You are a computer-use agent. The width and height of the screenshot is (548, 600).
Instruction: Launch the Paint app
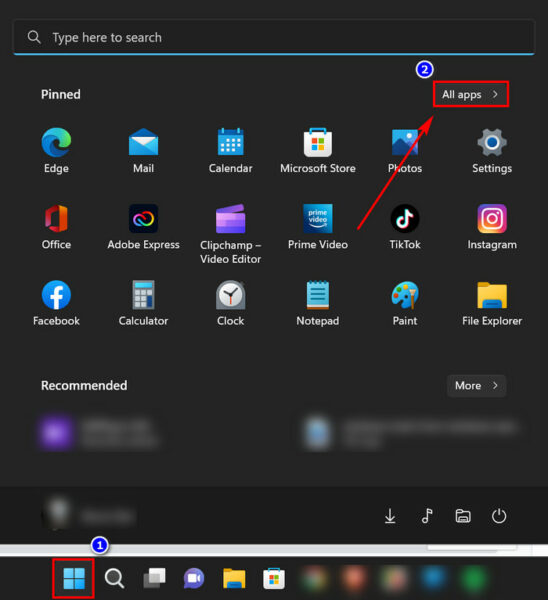tap(405, 303)
